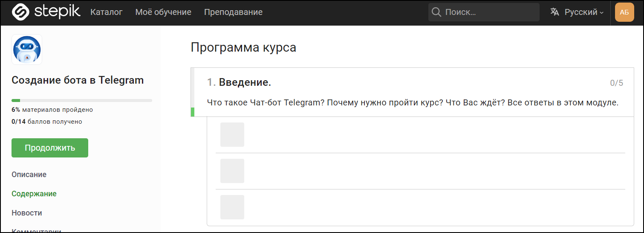Click the course title Создание бота в Telegram

(x=78, y=80)
